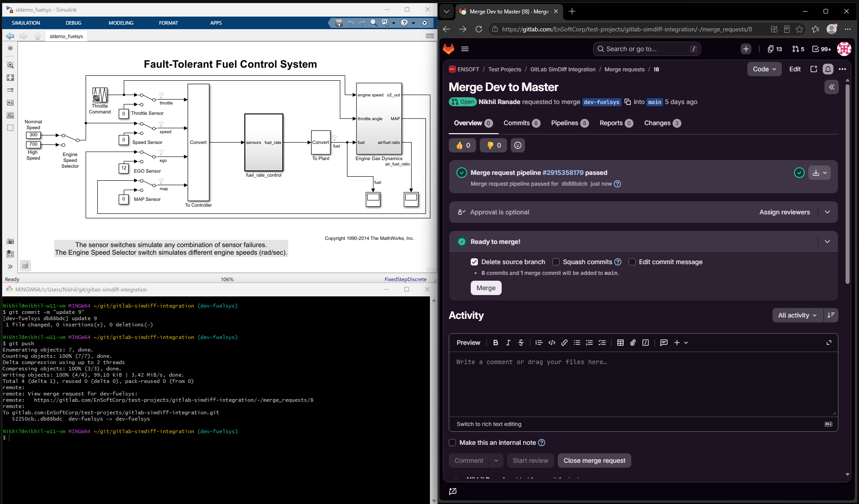
Task: Attach a file in the comment editor
Action: coord(633,343)
